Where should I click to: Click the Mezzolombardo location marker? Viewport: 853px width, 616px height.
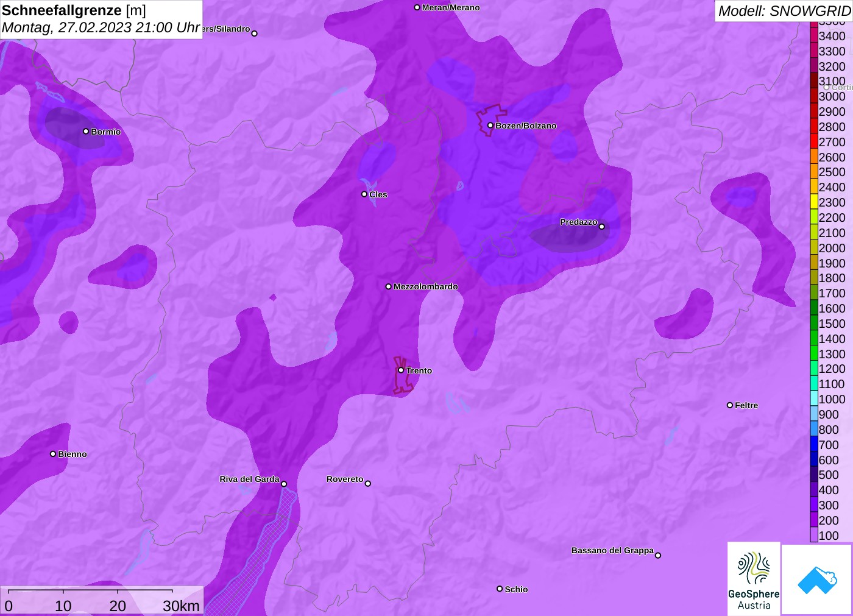tap(389, 286)
